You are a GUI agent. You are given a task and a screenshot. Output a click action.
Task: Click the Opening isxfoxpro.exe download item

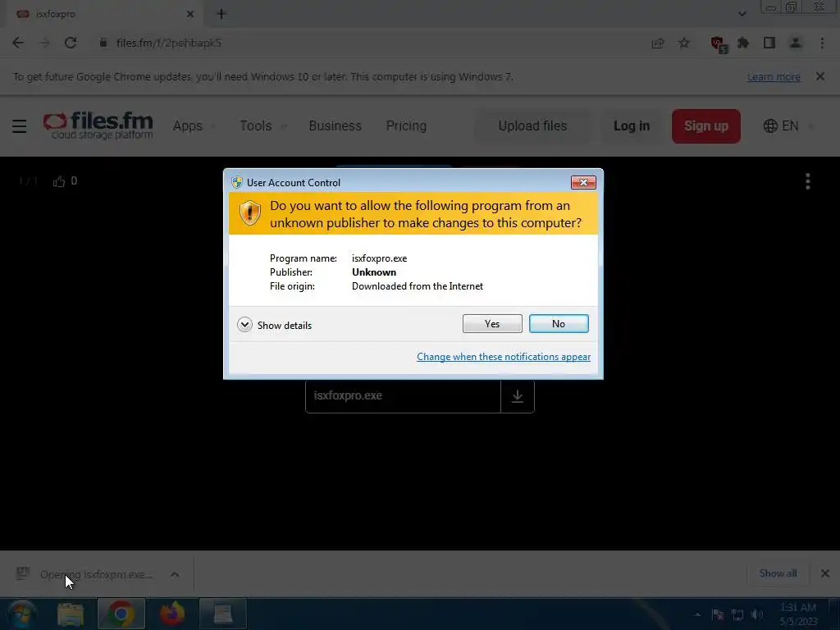point(97,574)
